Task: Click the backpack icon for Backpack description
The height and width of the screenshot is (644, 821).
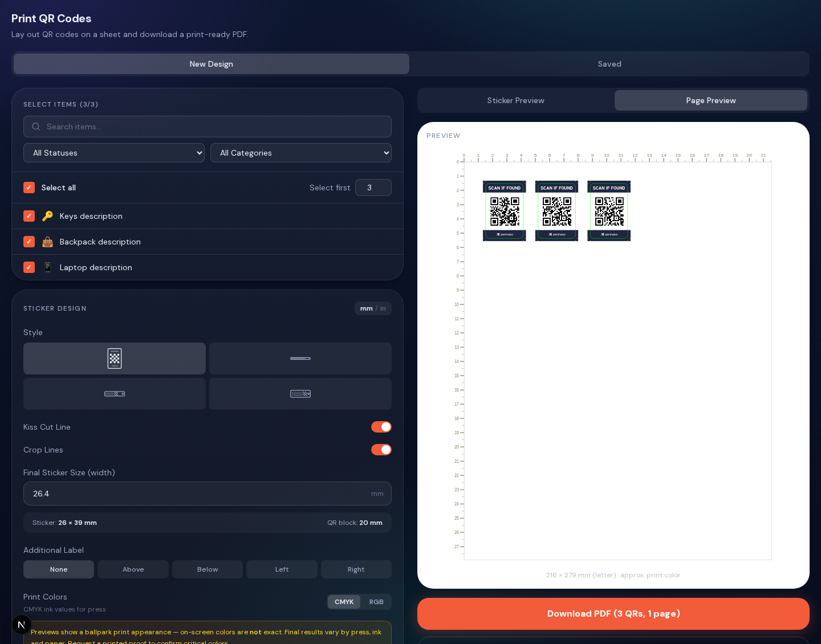Action: coord(48,242)
